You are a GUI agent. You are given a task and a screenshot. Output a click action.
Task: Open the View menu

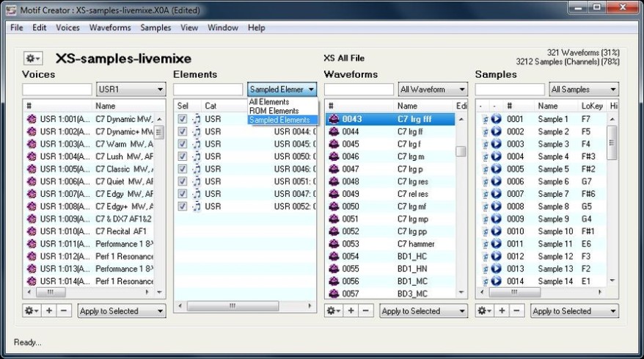click(x=189, y=28)
